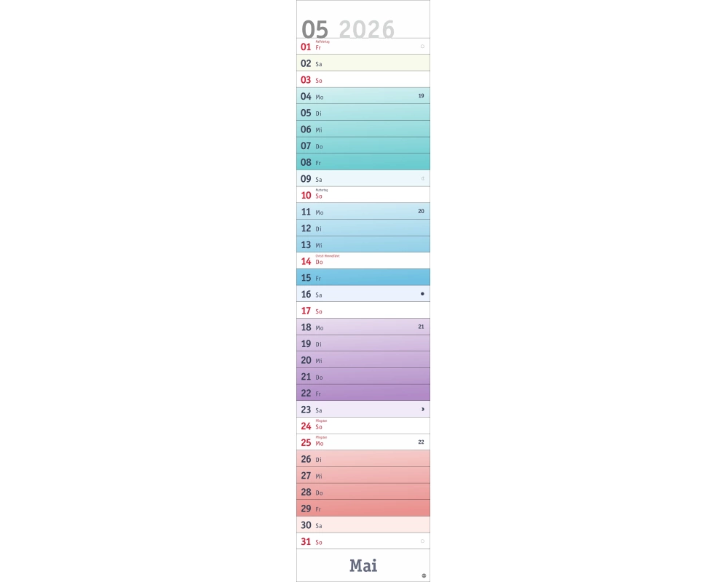Click the Mai month title at bottom
The image size is (728, 582).
click(363, 565)
